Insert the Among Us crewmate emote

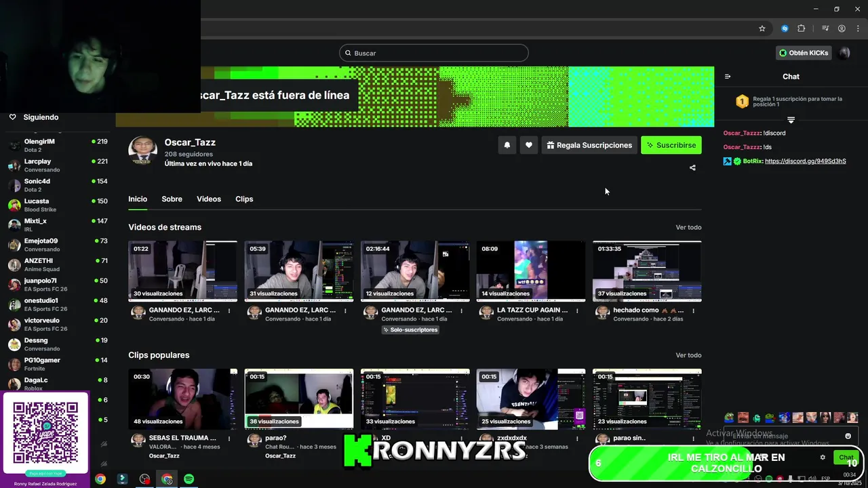757,418
